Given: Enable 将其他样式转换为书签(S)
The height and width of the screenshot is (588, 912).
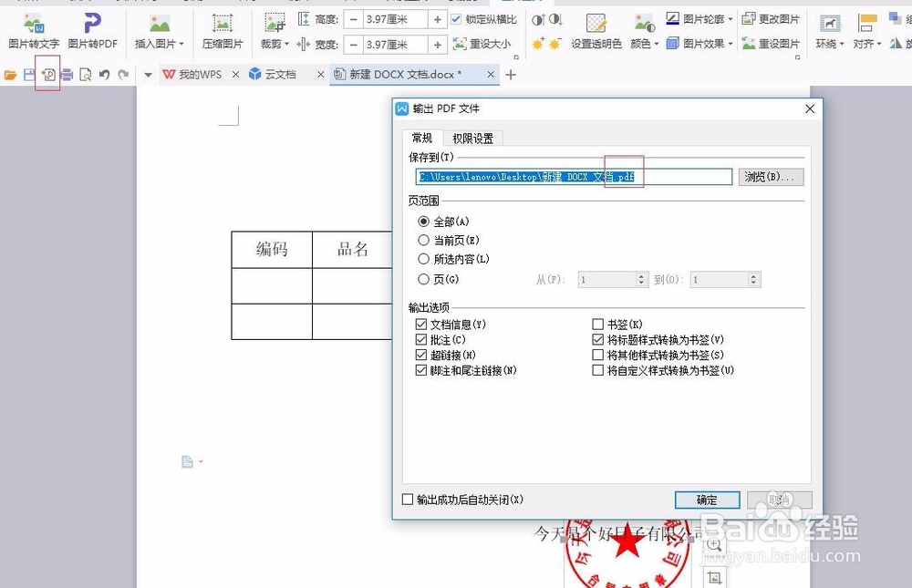Looking at the screenshot, I should (x=597, y=355).
